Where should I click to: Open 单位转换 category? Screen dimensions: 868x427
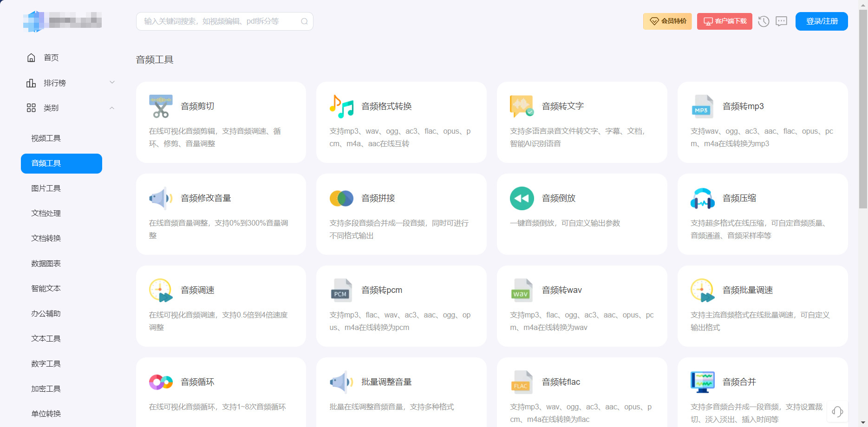[46, 414]
